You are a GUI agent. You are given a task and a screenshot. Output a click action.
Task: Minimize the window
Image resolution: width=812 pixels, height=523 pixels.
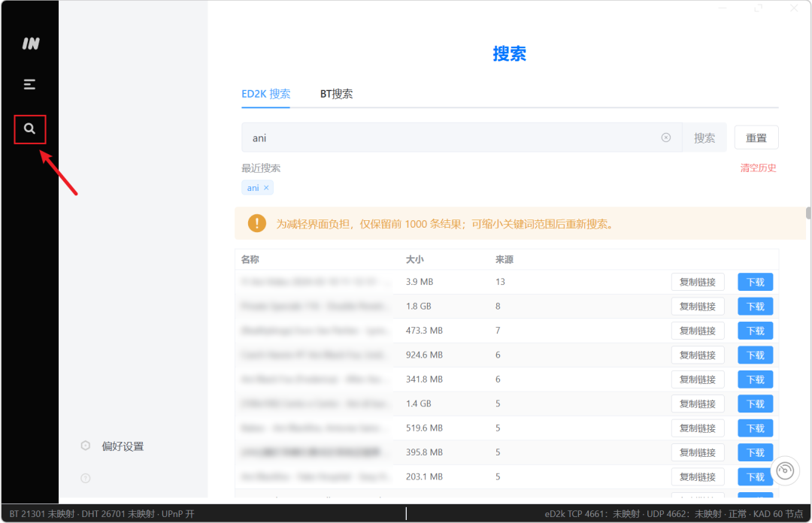723,8
